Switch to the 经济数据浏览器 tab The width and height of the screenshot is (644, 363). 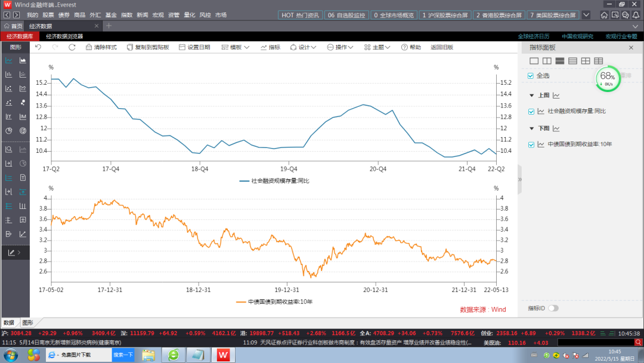[64, 36]
